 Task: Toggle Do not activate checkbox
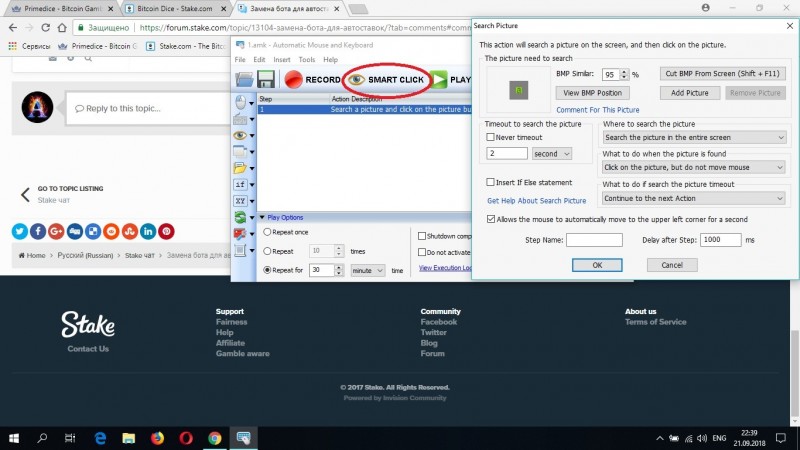422,252
